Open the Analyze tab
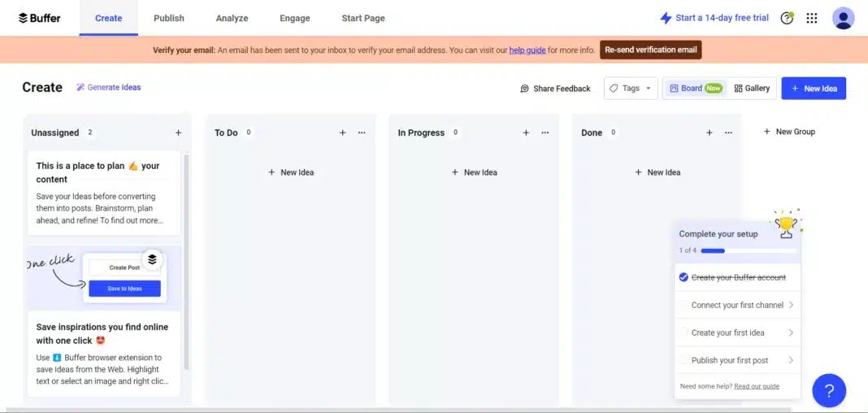Screen dimensions: 868x413 [232, 18]
